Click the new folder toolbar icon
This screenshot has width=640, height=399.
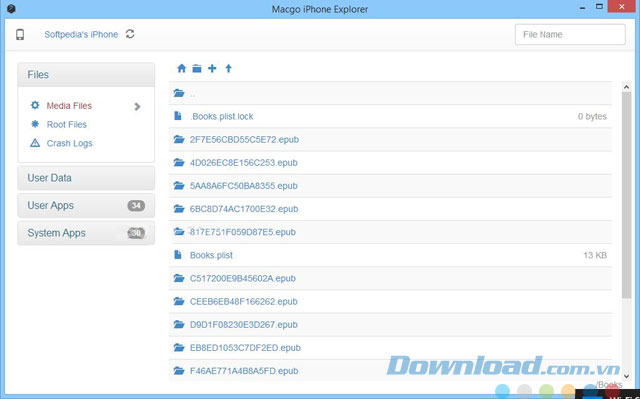point(197,68)
